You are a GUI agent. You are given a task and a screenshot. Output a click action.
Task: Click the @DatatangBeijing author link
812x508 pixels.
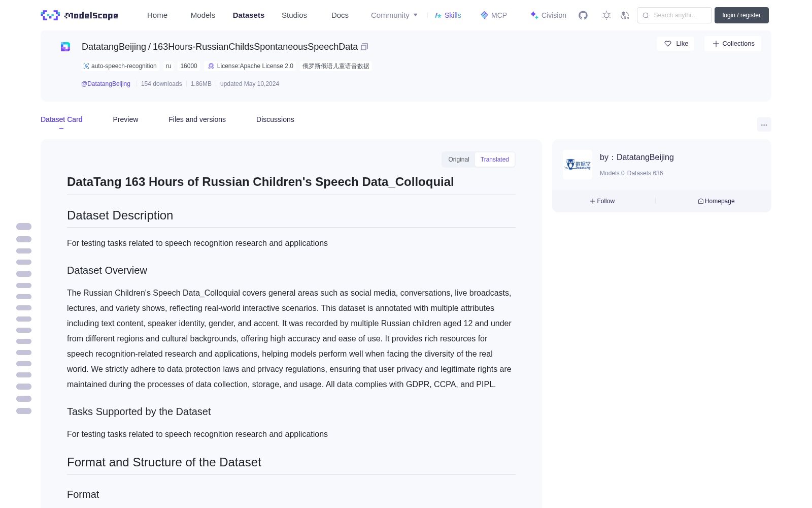106,84
